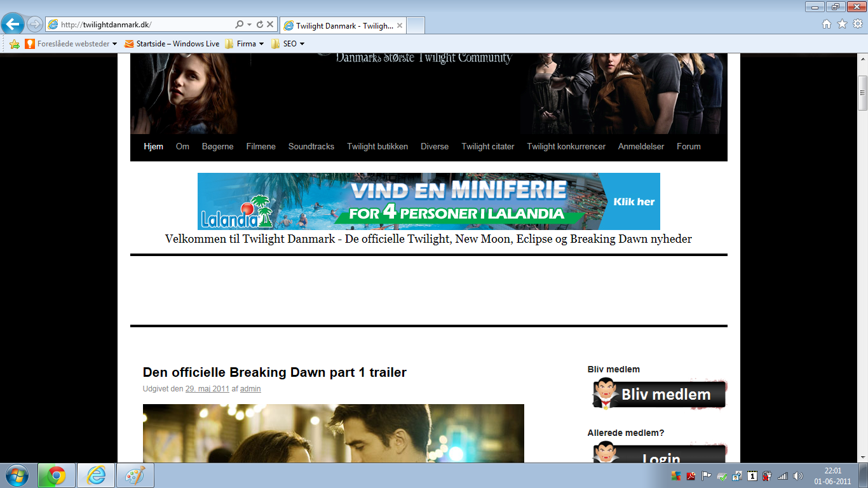The image size is (868, 488).
Task: Open Paint from the taskbar
Action: [x=135, y=475]
